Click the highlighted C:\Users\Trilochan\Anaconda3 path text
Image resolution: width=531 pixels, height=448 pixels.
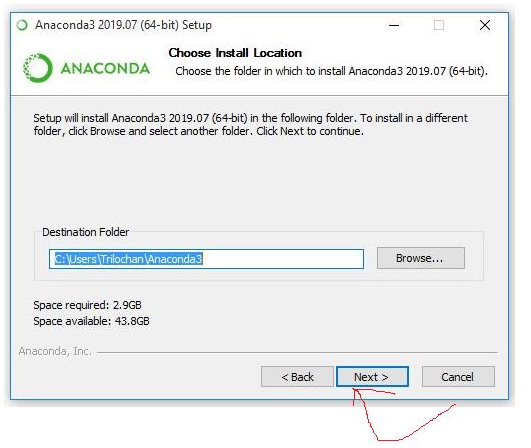(129, 259)
